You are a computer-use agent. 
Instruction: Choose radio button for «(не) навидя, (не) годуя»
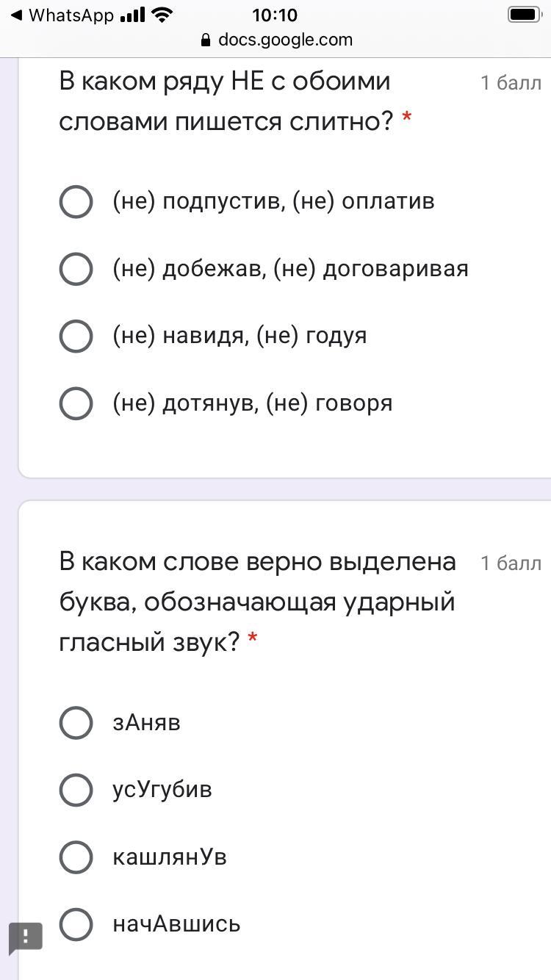(76, 336)
